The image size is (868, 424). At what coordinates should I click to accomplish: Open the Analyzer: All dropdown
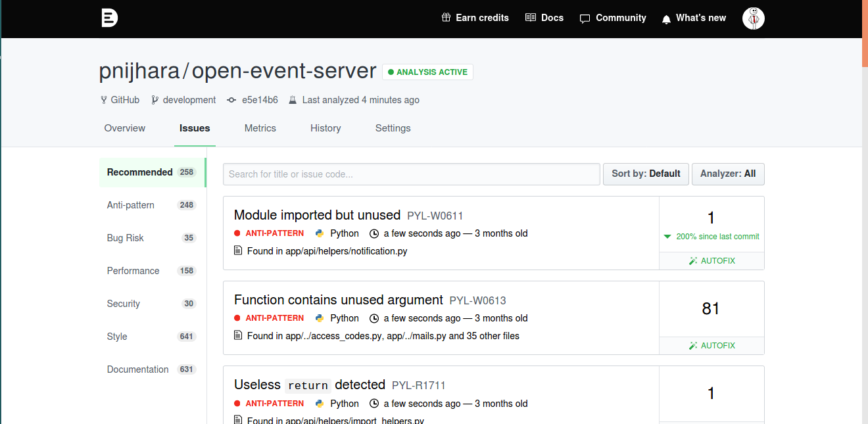(x=728, y=174)
